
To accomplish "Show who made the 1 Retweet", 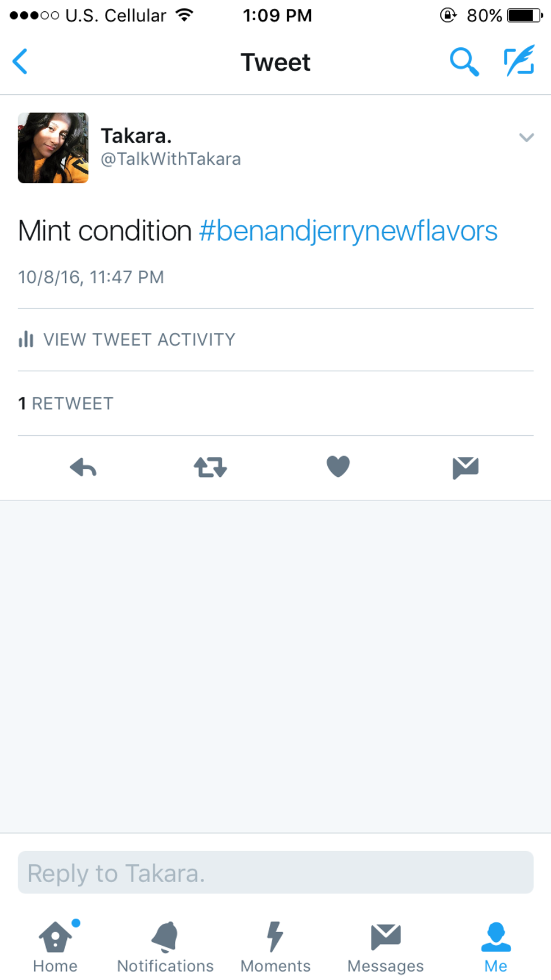I will click(66, 404).
